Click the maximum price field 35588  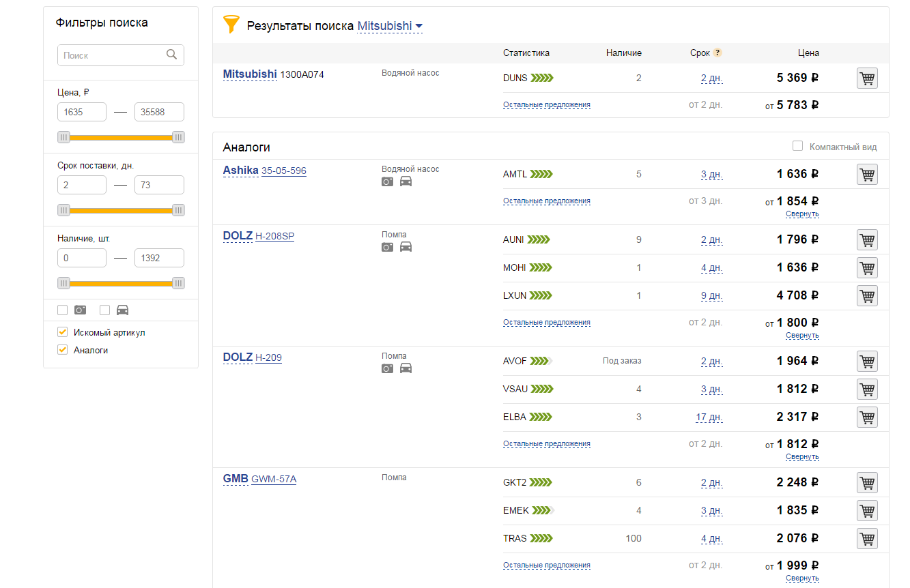[x=159, y=112]
